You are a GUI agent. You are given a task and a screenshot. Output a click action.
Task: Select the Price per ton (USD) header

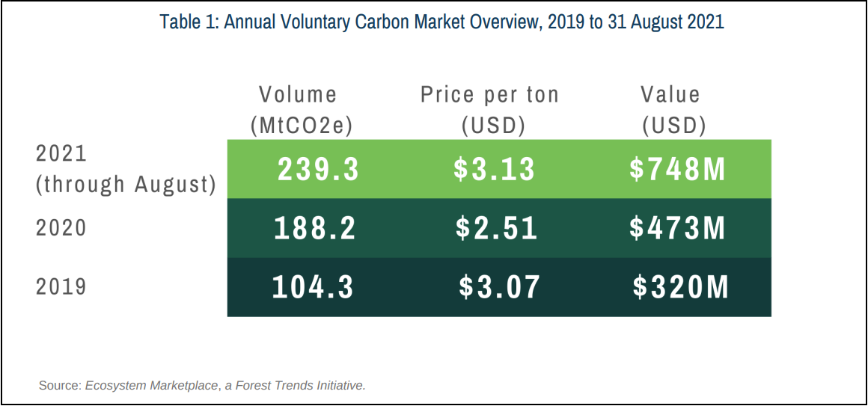[489, 110]
